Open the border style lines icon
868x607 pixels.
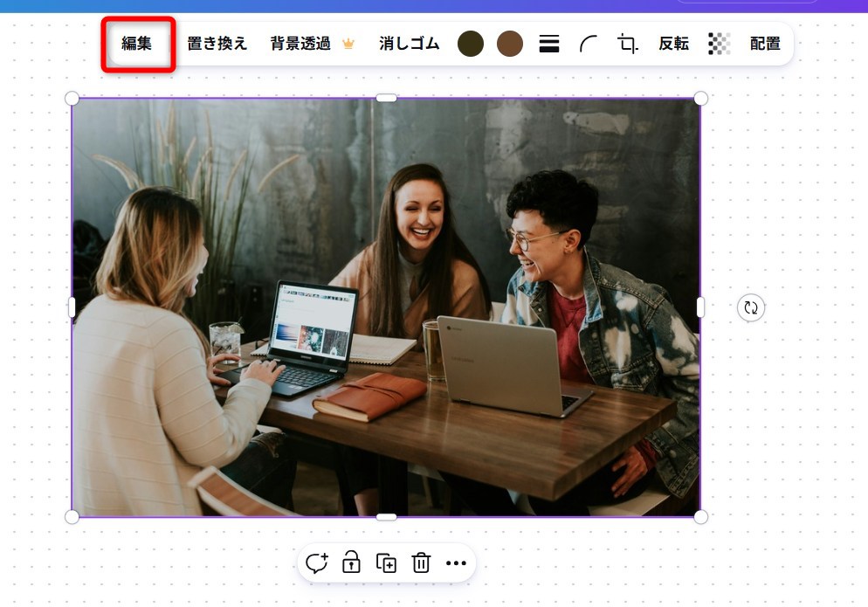(549, 43)
